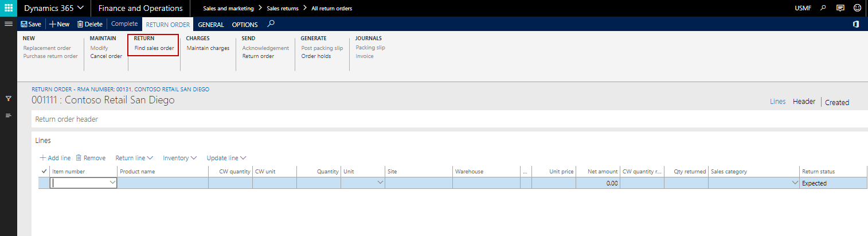
Task: Open the Return line dropdown menu
Action: pyautogui.click(x=134, y=158)
